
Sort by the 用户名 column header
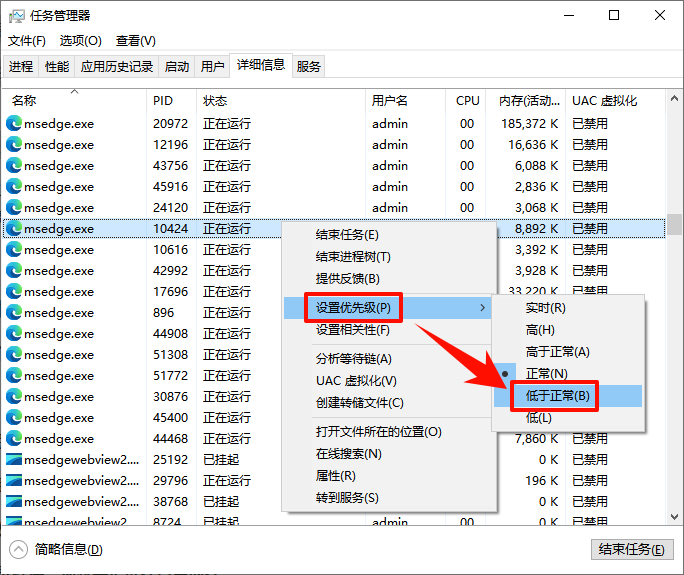coord(406,101)
